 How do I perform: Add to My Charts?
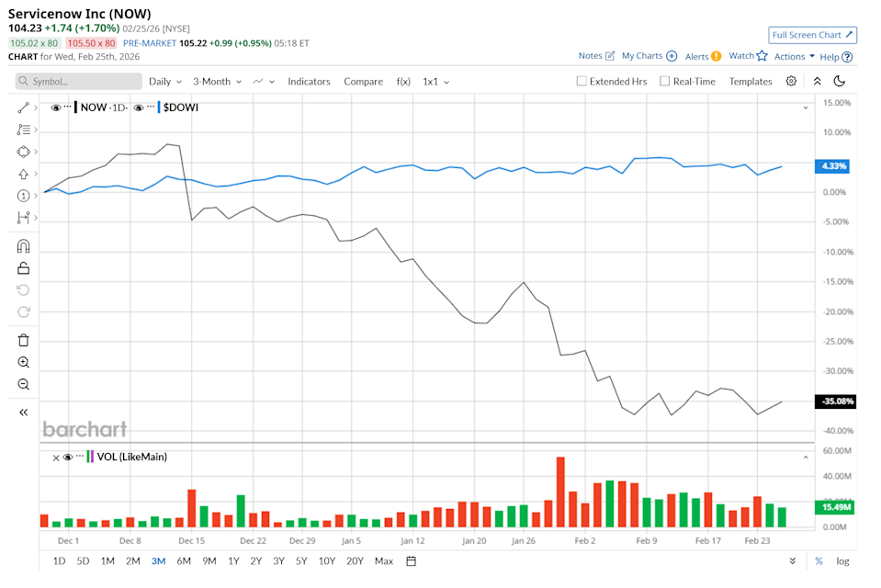point(649,56)
